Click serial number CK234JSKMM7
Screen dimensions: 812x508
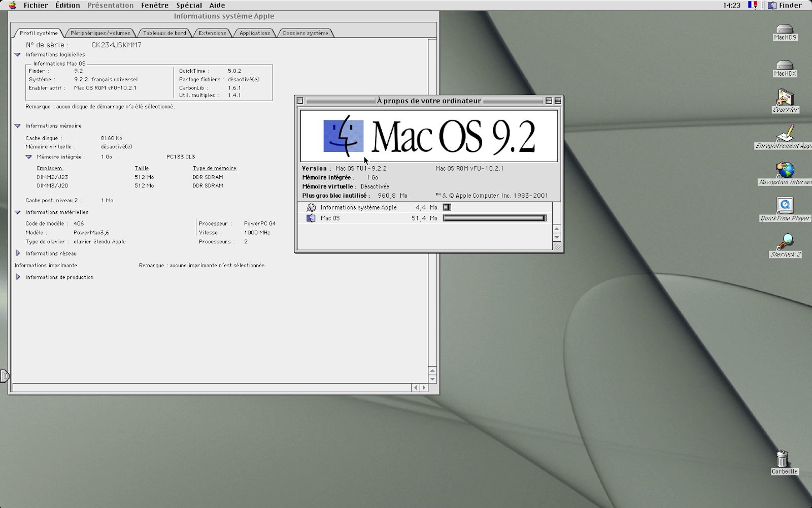coord(116,45)
